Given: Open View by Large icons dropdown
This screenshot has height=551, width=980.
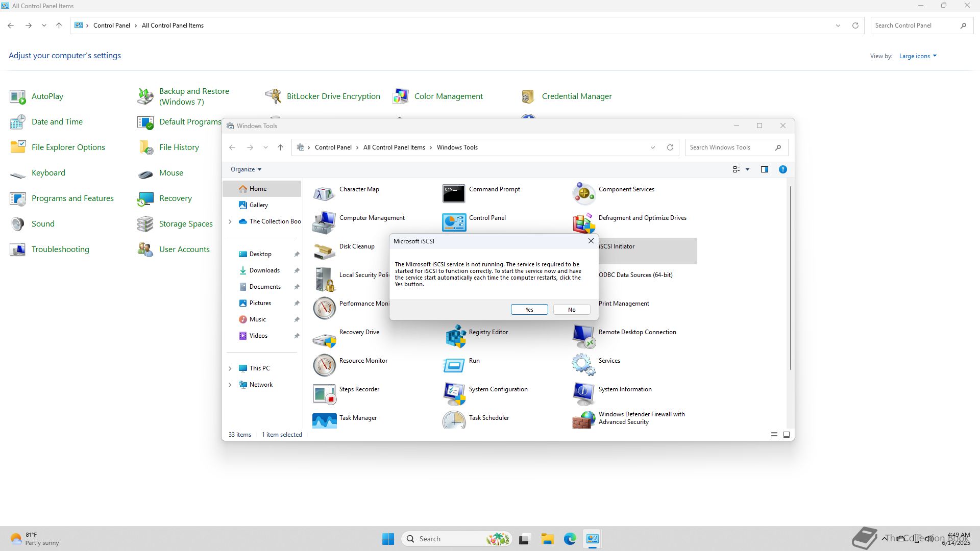Looking at the screenshot, I should point(918,56).
